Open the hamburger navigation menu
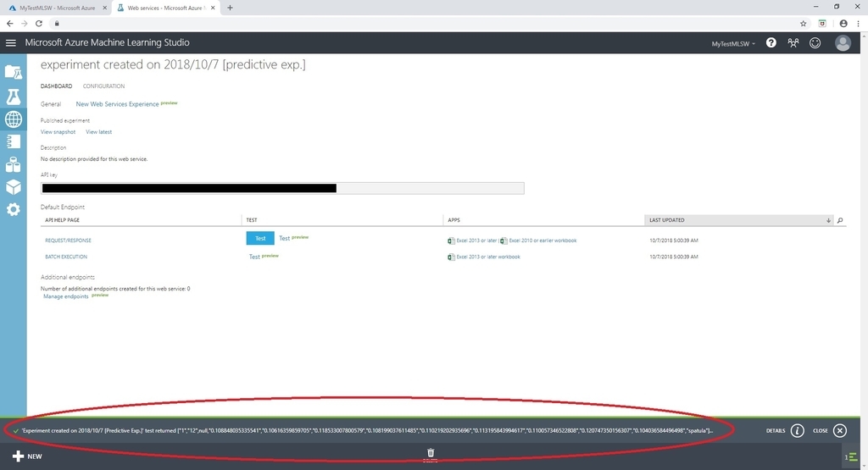868x470 pixels. 10,42
